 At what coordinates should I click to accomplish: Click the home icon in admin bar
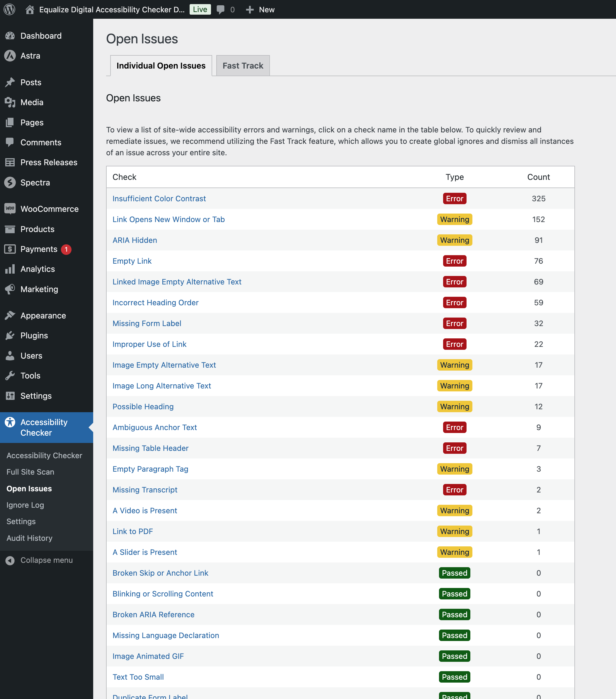click(x=30, y=9)
